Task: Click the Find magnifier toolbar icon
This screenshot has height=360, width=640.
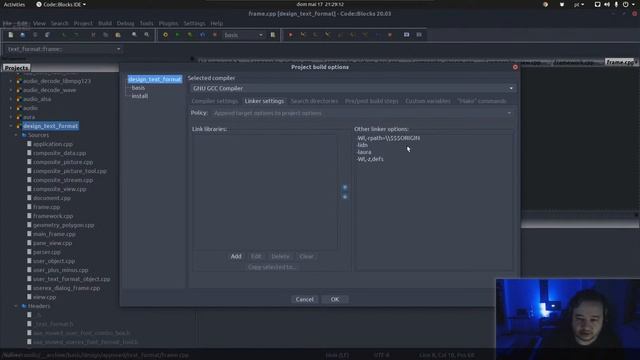Action: point(134,35)
